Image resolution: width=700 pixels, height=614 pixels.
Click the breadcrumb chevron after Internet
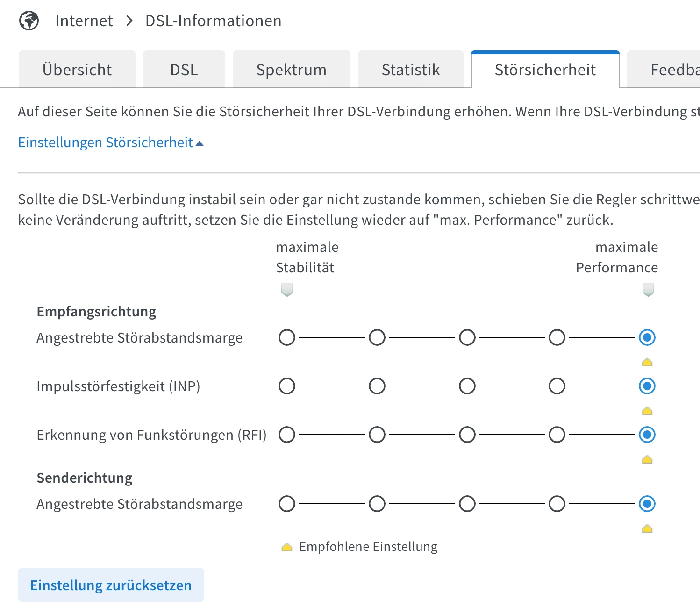[129, 21]
